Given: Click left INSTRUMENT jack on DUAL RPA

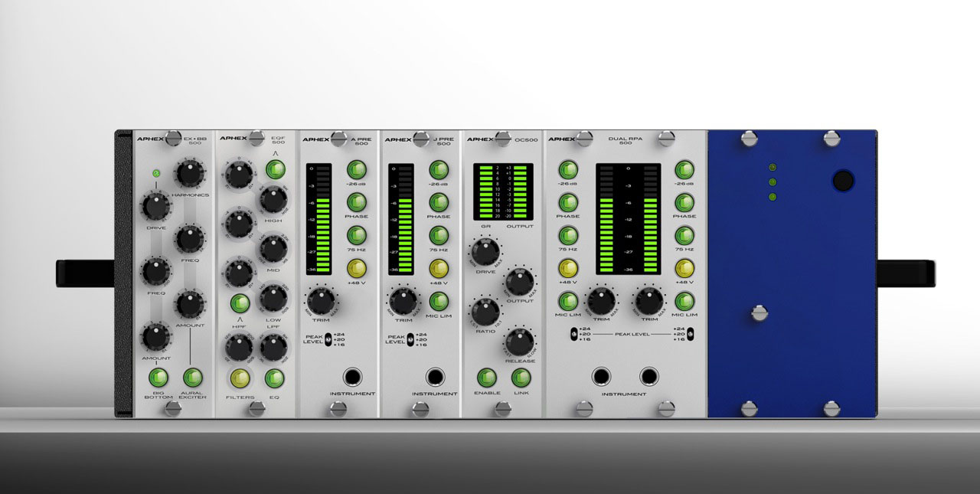Looking at the screenshot, I should click(602, 376).
